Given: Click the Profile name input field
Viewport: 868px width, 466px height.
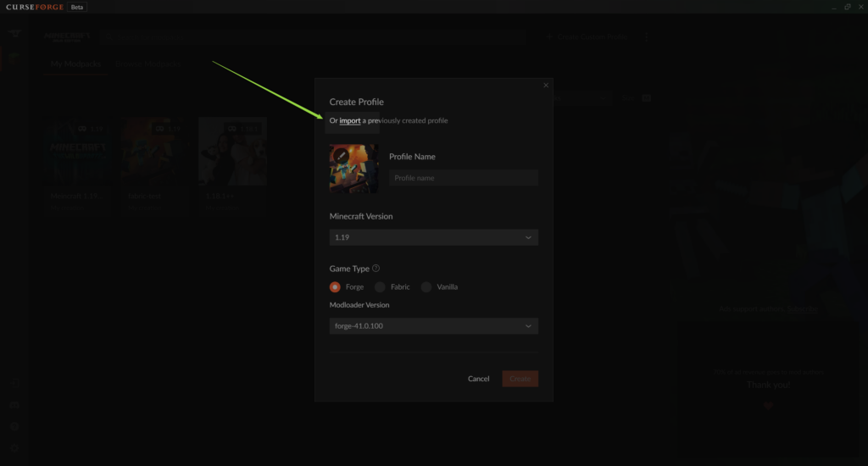Looking at the screenshot, I should [x=464, y=178].
